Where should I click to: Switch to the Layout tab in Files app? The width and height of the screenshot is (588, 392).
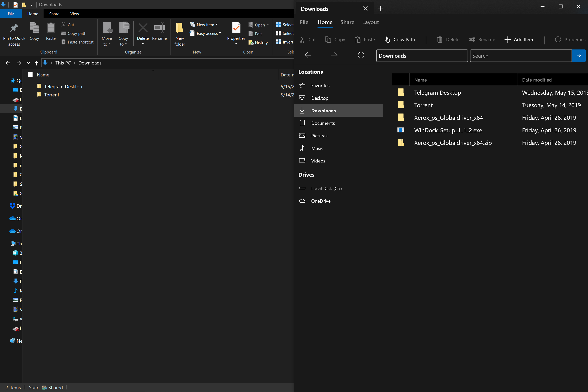tap(370, 22)
